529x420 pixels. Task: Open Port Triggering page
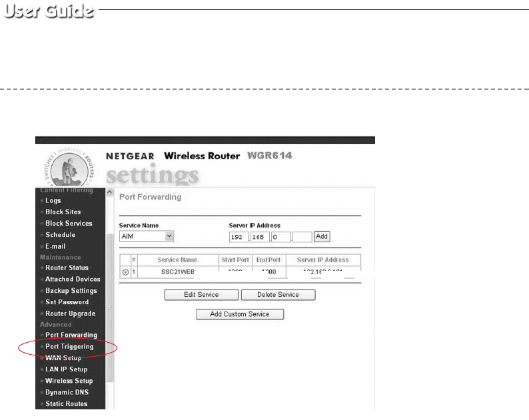(x=69, y=347)
